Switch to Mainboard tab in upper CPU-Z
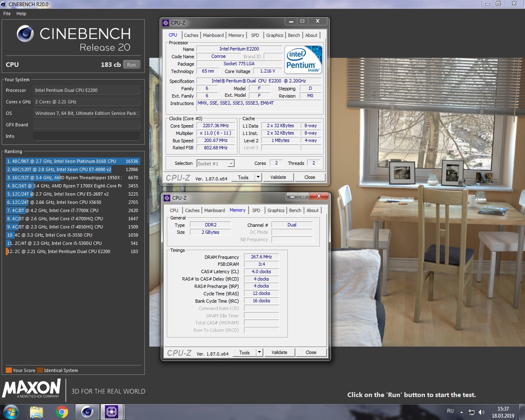 pos(213,35)
